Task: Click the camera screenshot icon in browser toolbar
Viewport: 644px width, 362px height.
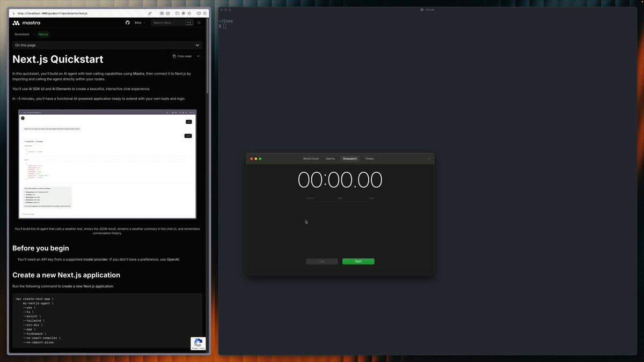Action: click(x=168, y=13)
